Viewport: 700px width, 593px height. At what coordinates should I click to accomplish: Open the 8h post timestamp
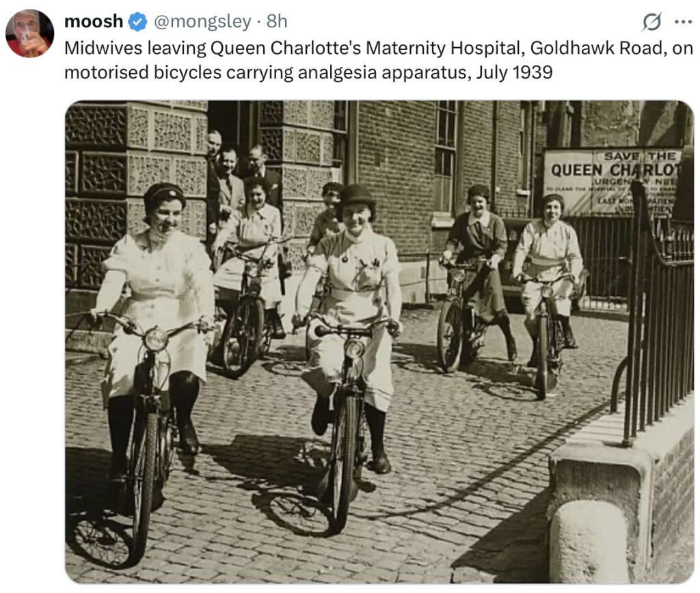(x=277, y=21)
